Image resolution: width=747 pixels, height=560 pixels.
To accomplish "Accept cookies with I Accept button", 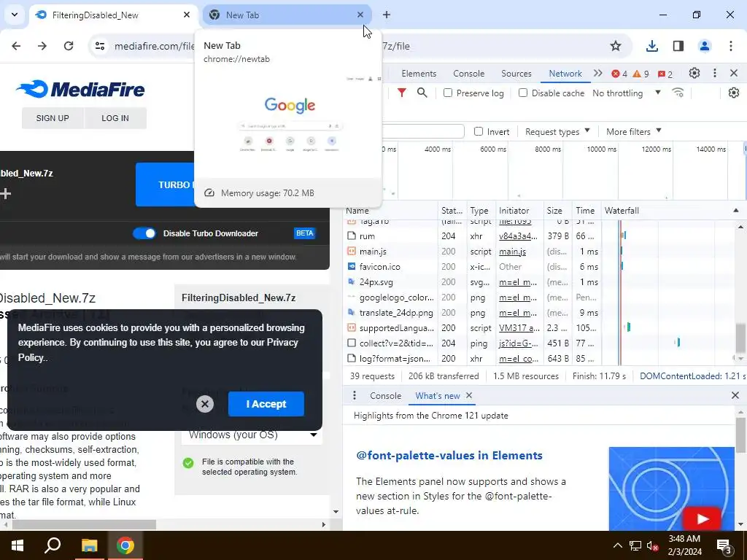I will pyautogui.click(x=266, y=404).
